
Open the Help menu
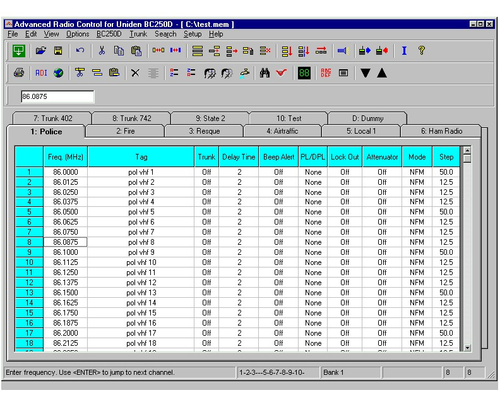pyautogui.click(x=216, y=34)
